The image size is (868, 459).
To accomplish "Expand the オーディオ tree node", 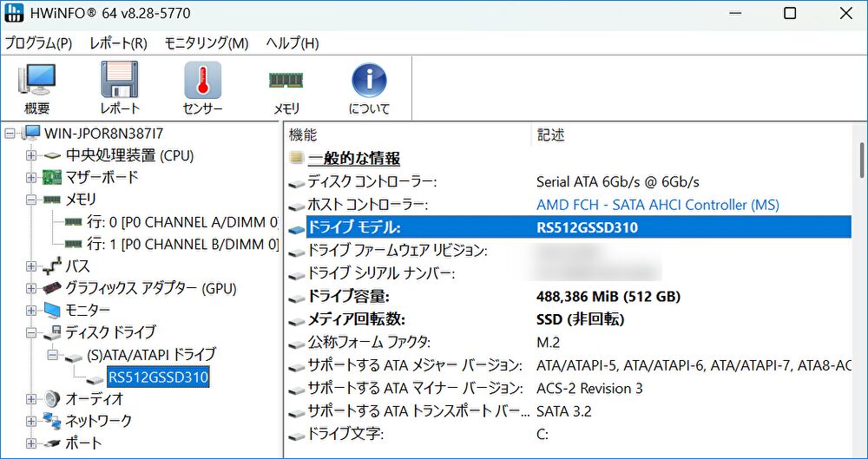I will 31,399.
